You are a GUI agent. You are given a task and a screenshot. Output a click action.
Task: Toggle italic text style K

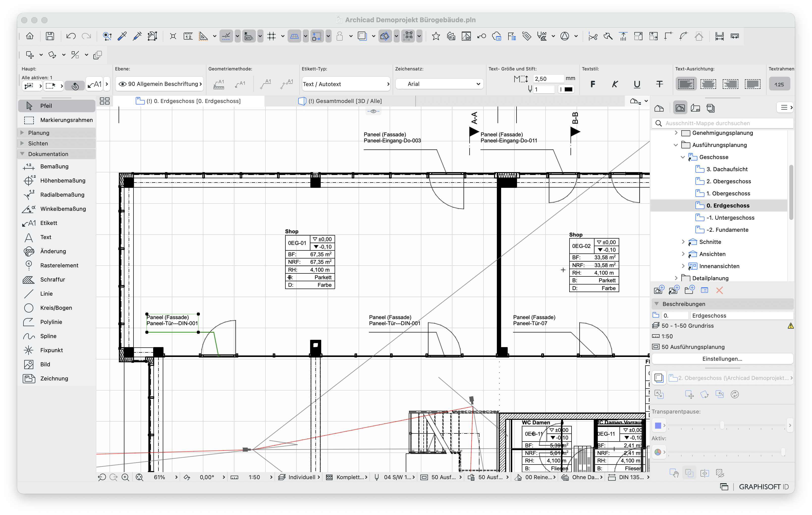click(x=615, y=84)
